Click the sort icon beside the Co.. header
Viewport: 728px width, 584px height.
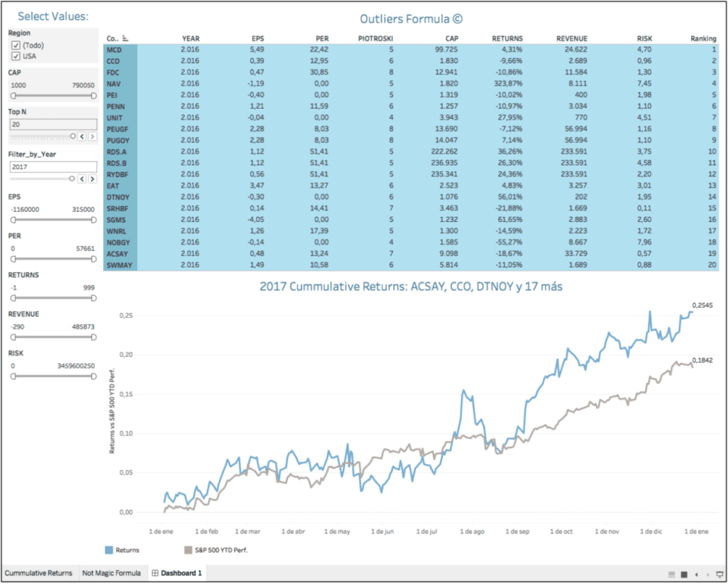click(125, 39)
